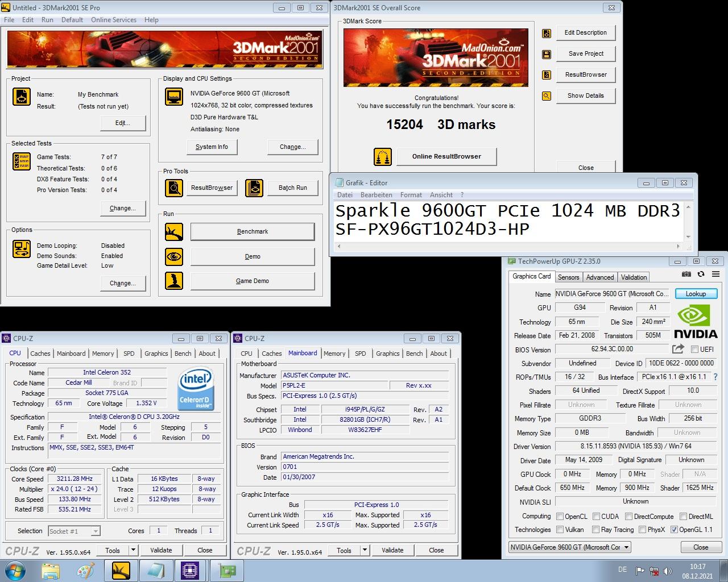
Task: Click the Benchmark button
Action: point(253,231)
